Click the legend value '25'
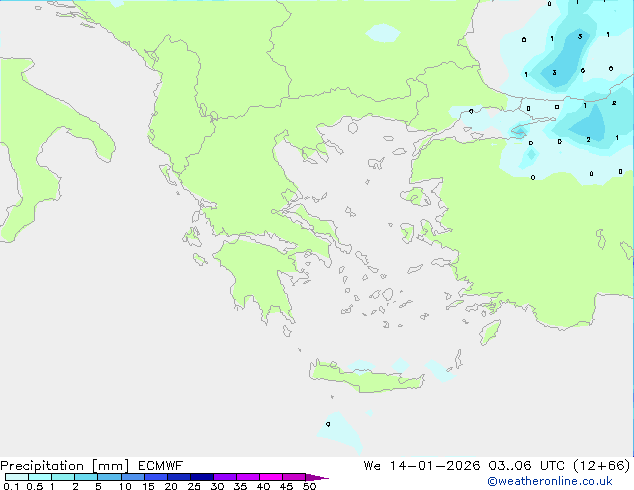Viewport: 634px width, 490px height. point(194,486)
